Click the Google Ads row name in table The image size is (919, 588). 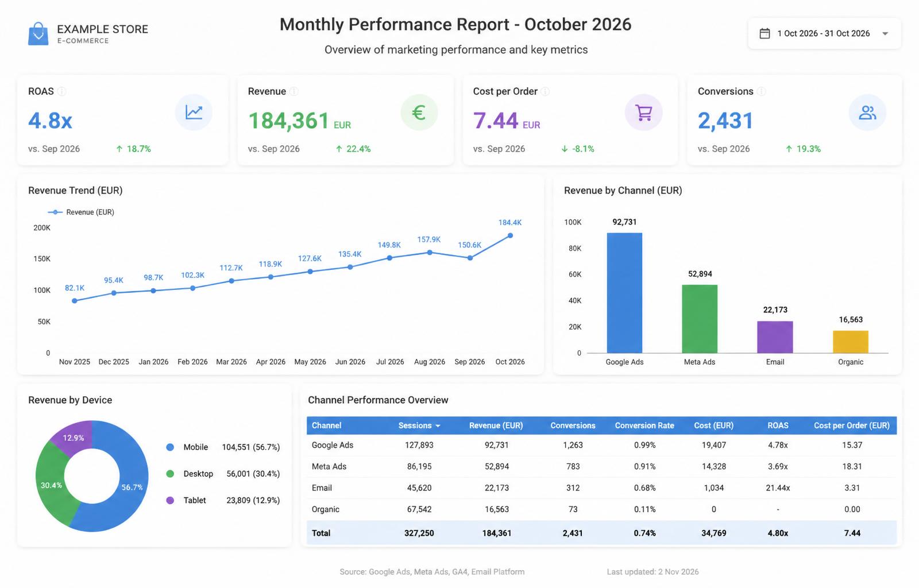(333, 445)
